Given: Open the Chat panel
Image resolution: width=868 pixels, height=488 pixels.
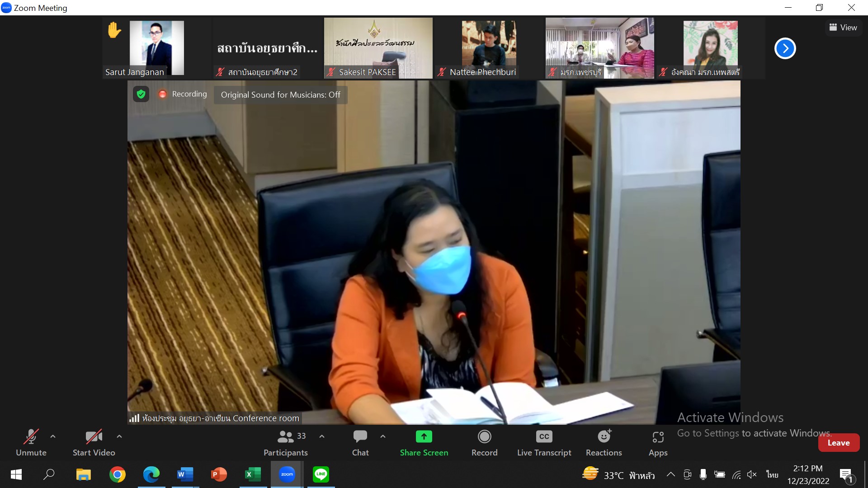Looking at the screenshot, I should (360, 443).
